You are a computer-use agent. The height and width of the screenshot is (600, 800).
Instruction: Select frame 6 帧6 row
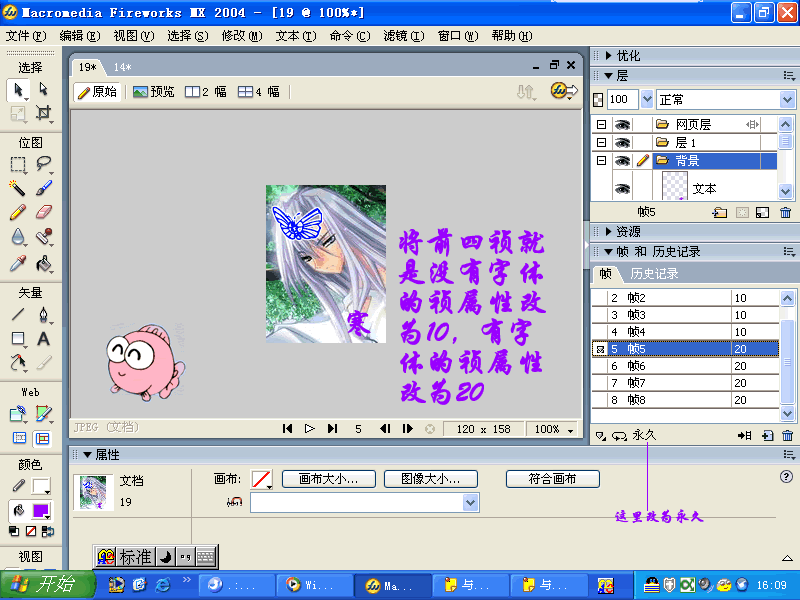[x=685, y=366]
